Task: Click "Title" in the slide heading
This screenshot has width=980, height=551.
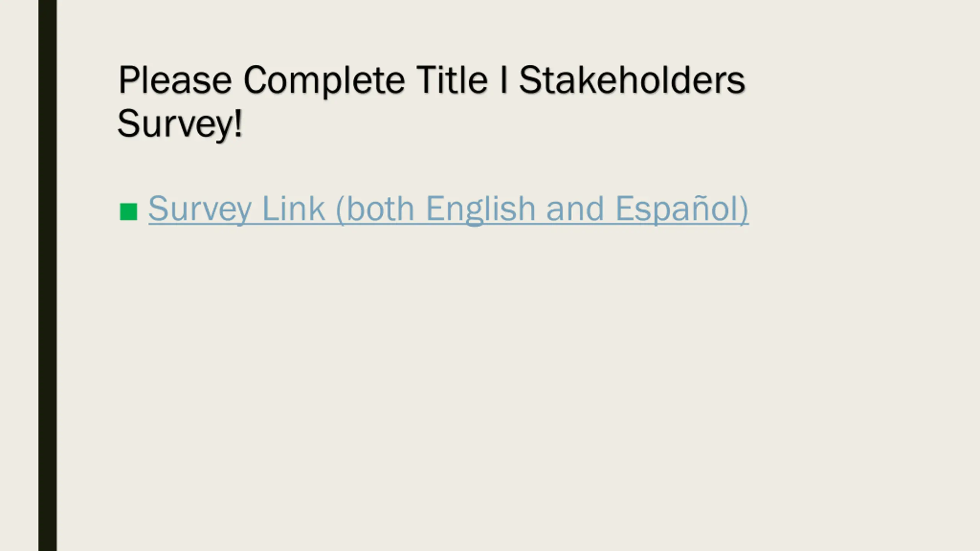Action: [452, 80]
